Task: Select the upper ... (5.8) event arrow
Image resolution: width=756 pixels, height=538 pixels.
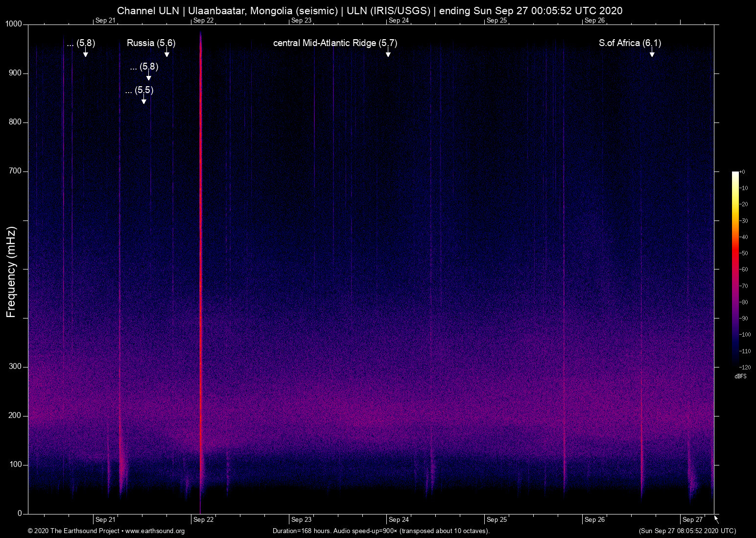Action: pyautogui.click(x=87, y=55)
